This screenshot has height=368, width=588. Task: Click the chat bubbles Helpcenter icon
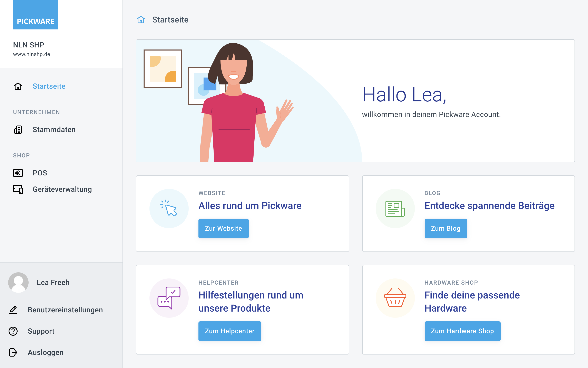click(169, 298)
